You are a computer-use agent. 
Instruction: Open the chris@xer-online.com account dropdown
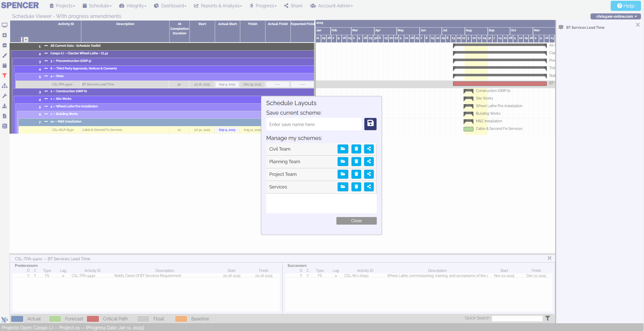click(615, 16)
